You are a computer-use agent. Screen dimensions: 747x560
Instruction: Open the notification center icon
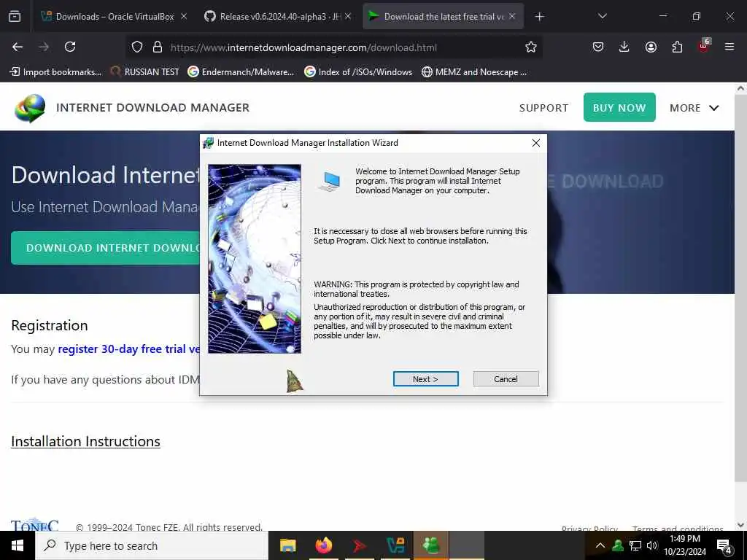724,546
